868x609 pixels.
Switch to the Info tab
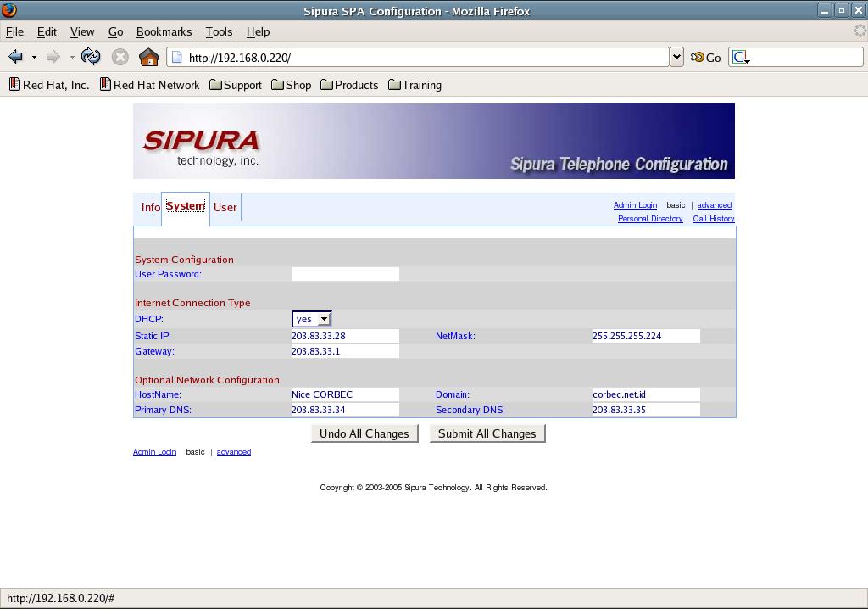pos(150,207)
